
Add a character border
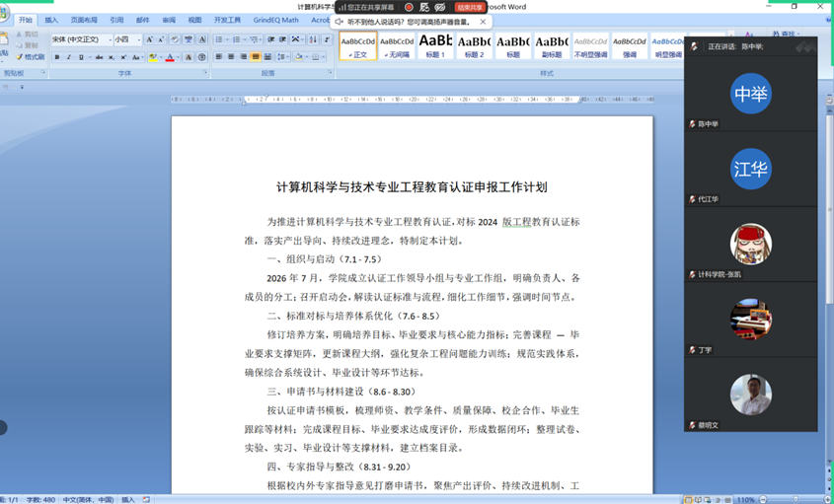tap(202, 39)
